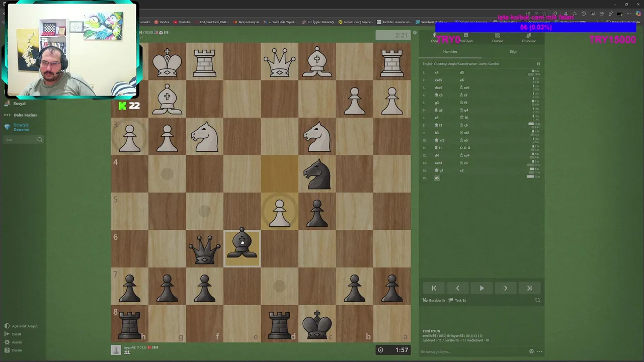
Task: Select the white rook on a1
Action: (392, 62)
